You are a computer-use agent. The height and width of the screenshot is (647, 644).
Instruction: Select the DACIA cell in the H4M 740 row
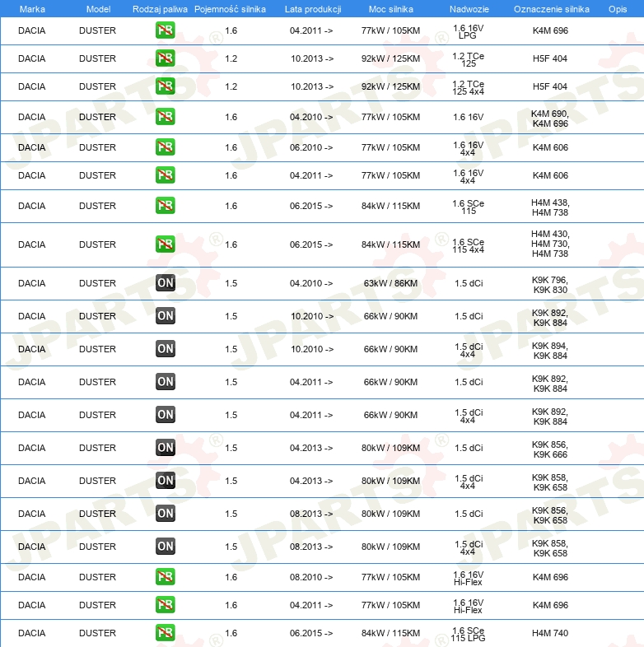coord(32,633)
